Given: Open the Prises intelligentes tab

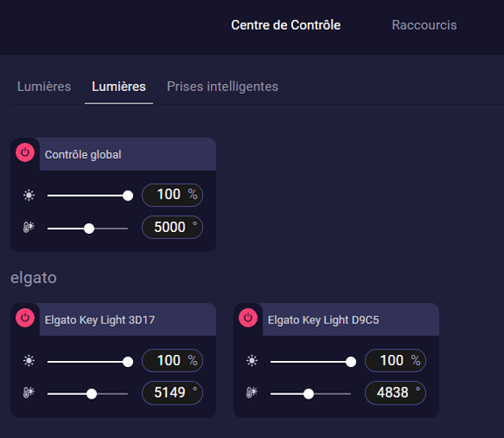Looking at the screenshot, I should (222, 87).
